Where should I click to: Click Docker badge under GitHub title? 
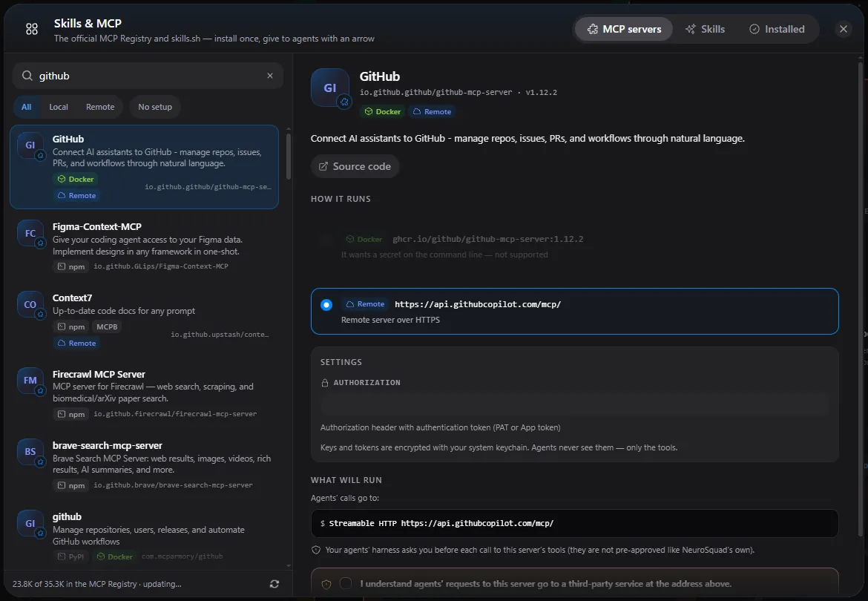point(382,112)
